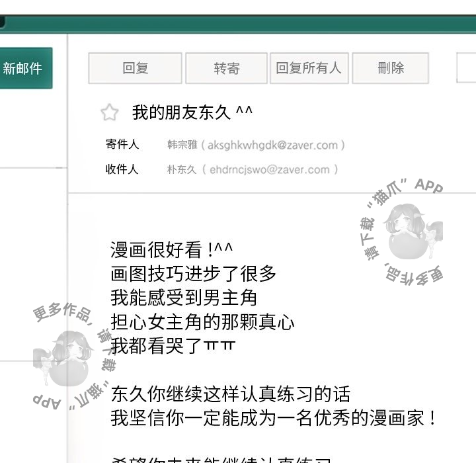Click the body line 画图技巧进步了很多
Viewport: 476px width, 463px height.
(194, 273)
